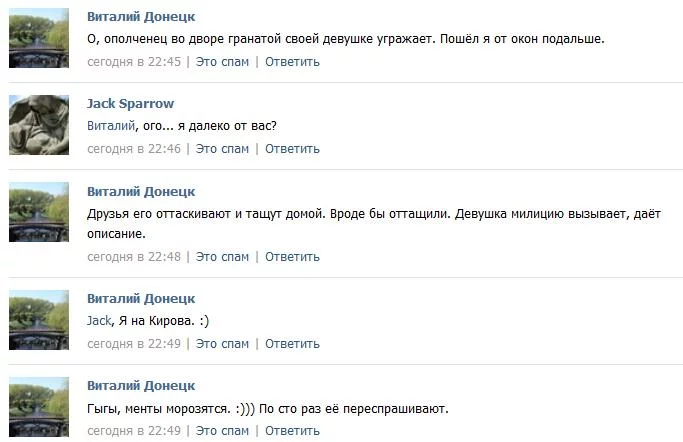Viewport: 683px width, 442px height.
Task: Reply to the last comment about менты
Action: pos(292,431)
